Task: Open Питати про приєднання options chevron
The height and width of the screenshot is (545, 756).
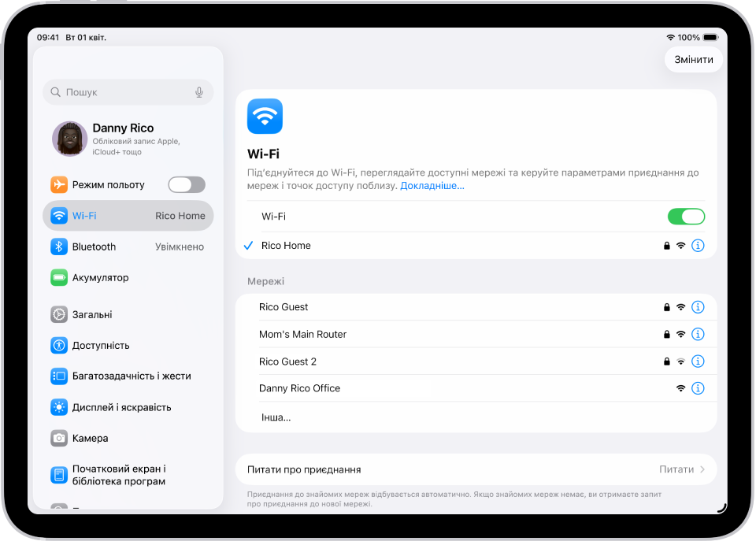Action: tap(702, 469)
